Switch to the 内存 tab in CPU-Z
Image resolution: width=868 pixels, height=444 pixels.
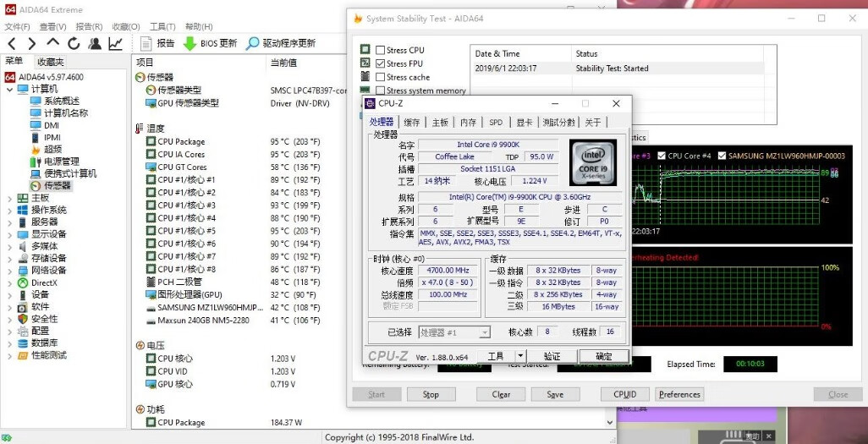coord(469,123)
